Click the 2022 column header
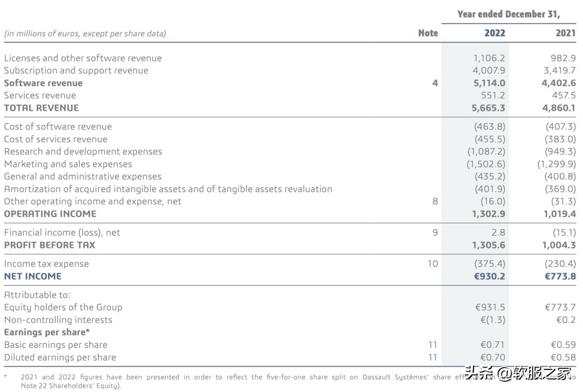583x392 pixels. coord(494,33)
